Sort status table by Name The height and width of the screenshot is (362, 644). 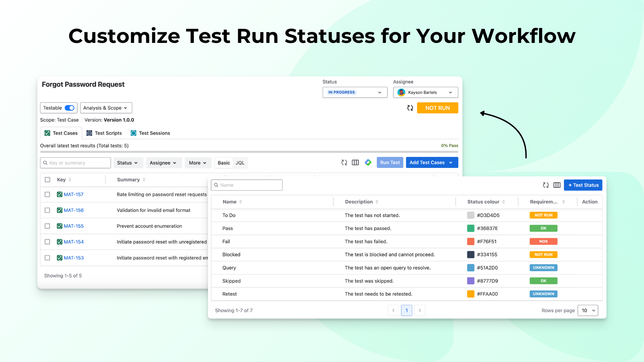(x=240, y=202)
